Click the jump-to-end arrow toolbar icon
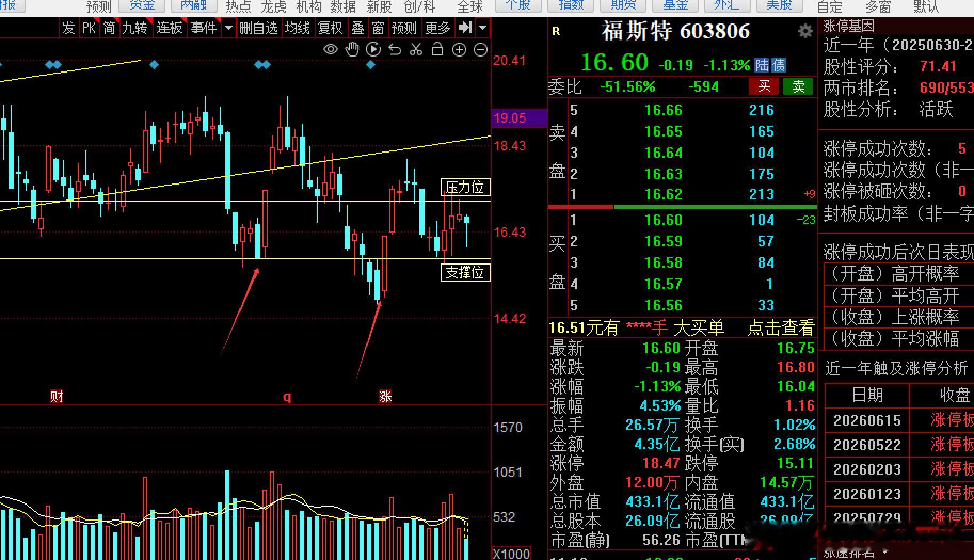 (x=465, y=28)
